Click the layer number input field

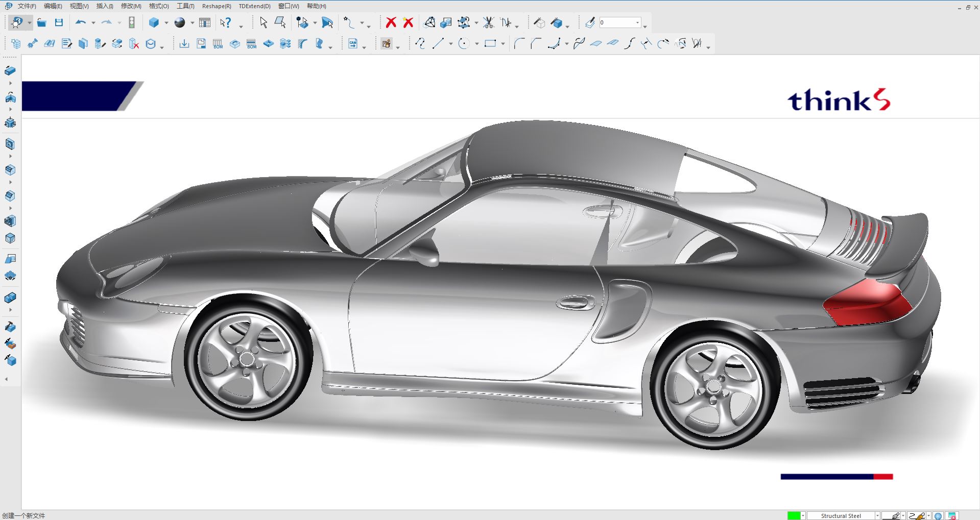pyautogui.click(x=616, y=22)
